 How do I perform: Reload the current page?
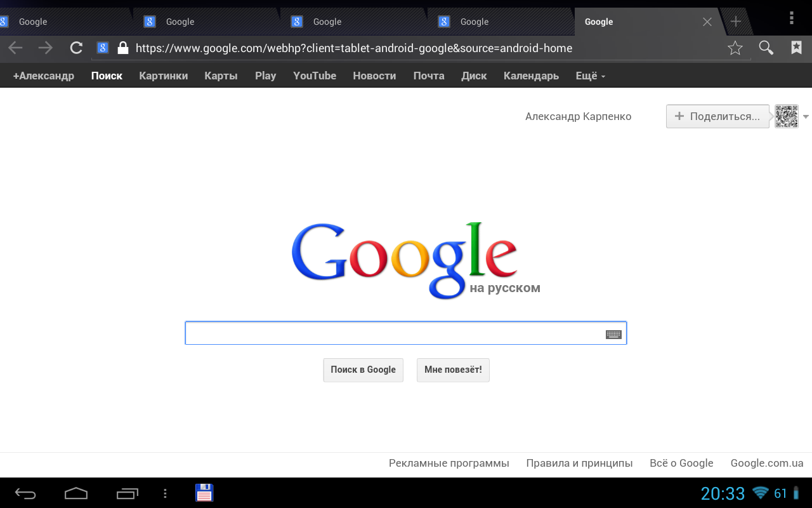point(76,48)
